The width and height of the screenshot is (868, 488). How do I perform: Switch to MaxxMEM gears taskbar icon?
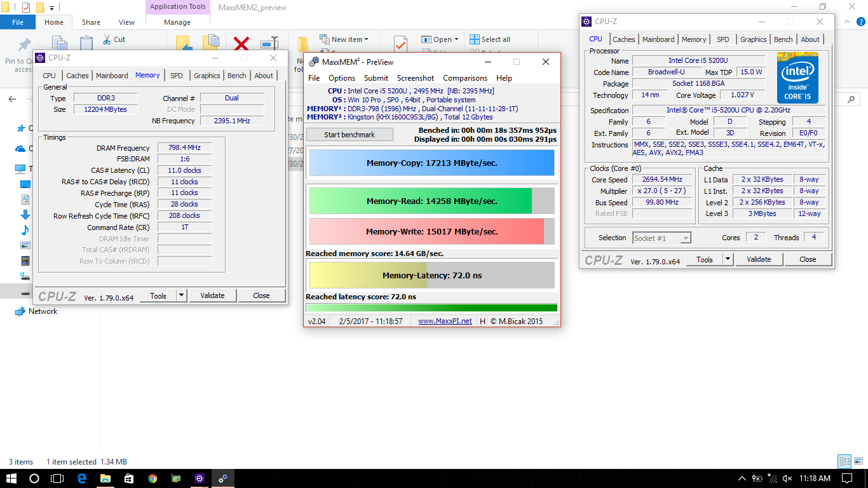223,478
